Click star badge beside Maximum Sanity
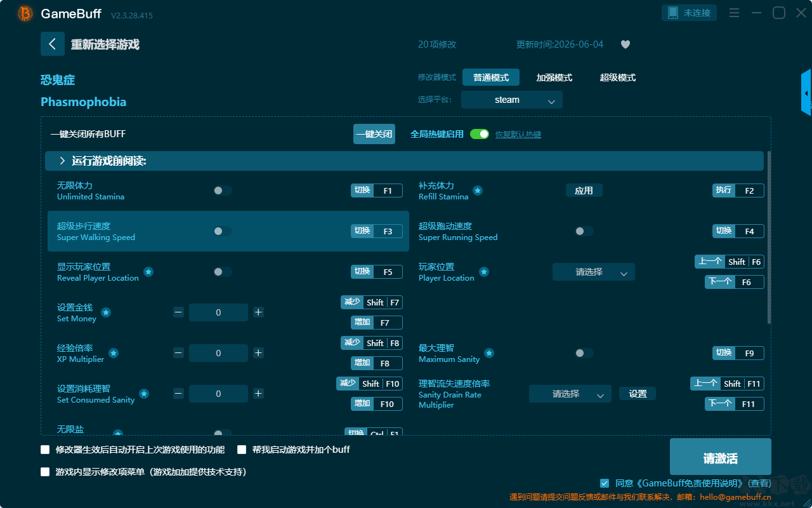 tap(489, 353)
